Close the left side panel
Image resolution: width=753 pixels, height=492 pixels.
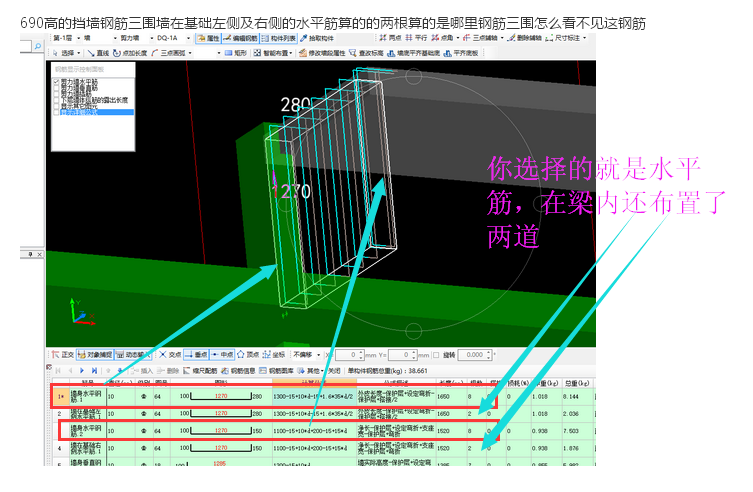39,254
